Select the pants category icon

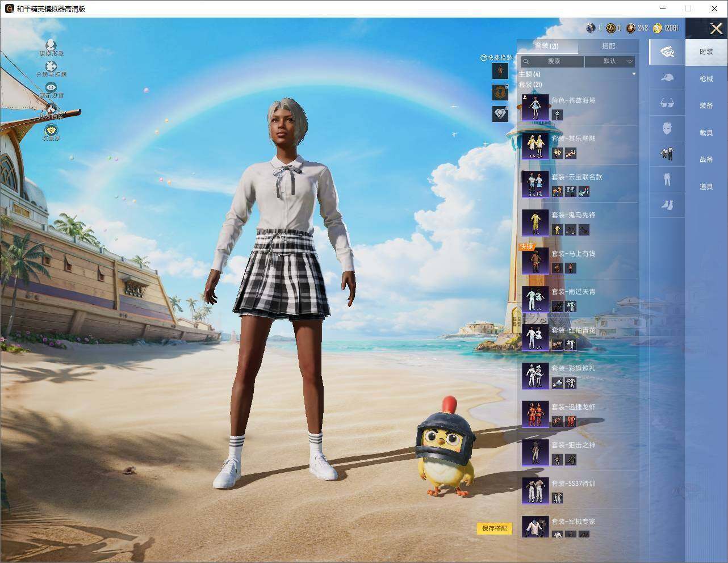(667, 179)
